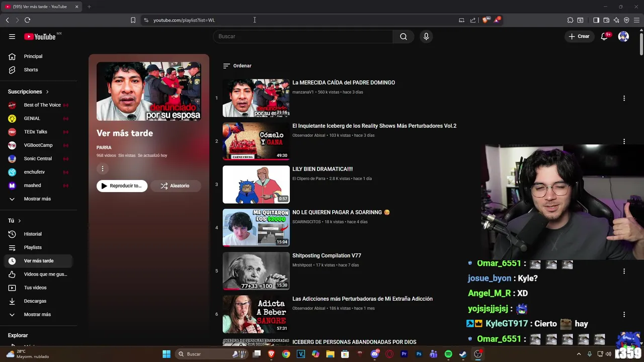Click the Brave Rewards triangle icon

[x=498, y=20]
